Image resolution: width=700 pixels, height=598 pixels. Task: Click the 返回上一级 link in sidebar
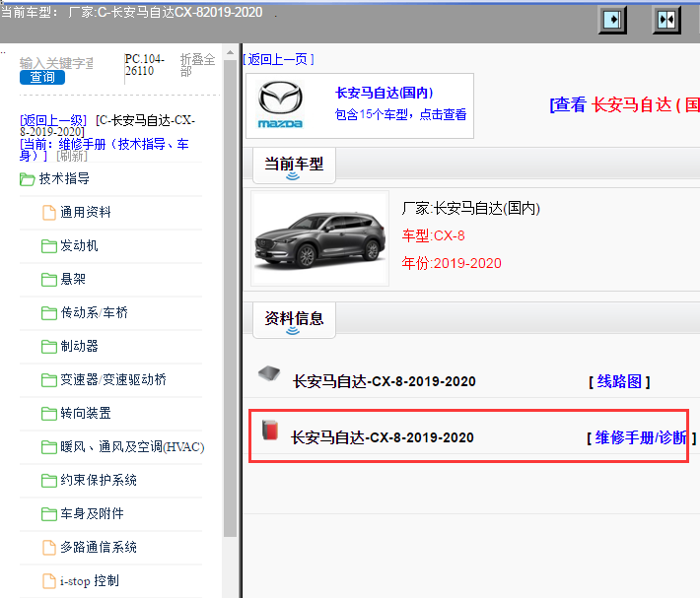pyautogui.click(x=53, y=120)
